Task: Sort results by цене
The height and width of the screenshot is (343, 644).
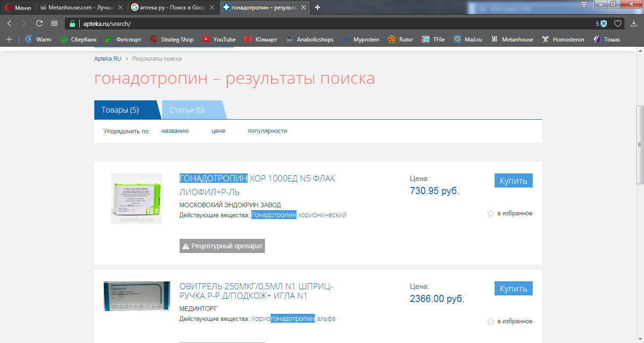Action: pos(218,131)
